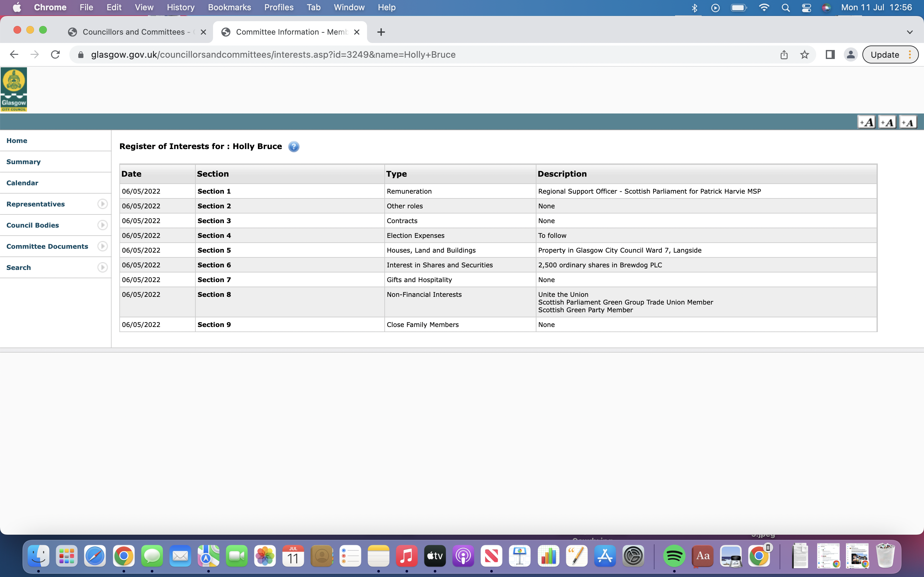
Task: Open tab search chevron dropdown
Action: coord(910,32)
